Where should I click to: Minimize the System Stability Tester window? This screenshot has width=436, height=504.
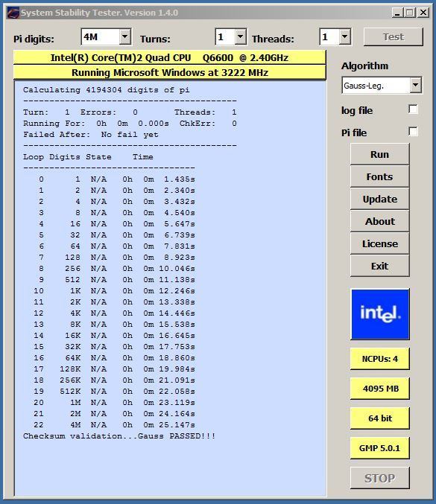click(x=398, y=13)
